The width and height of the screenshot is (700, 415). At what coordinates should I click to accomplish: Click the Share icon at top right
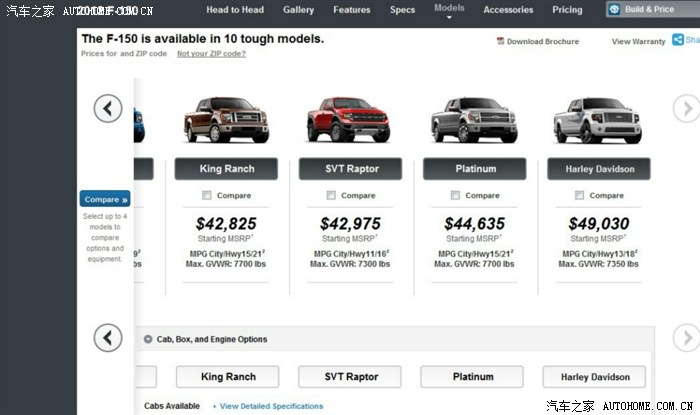pyautogui.click(x=679, y=40)
